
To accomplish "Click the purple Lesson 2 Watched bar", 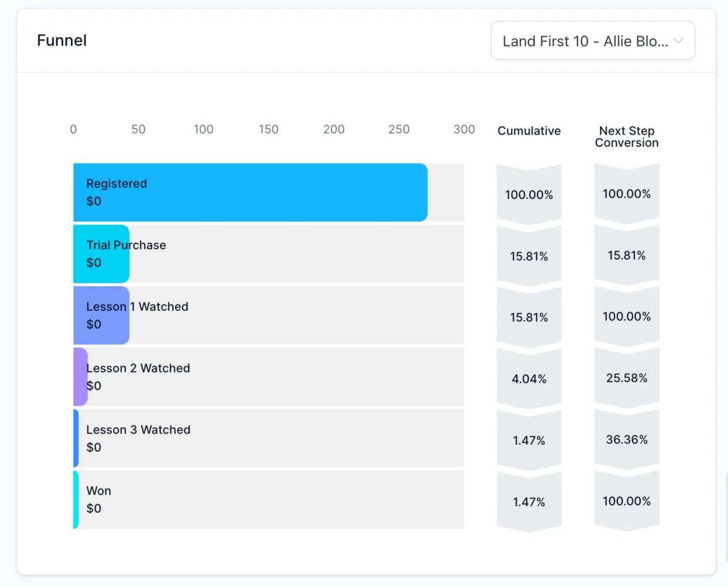I will 80,377.
